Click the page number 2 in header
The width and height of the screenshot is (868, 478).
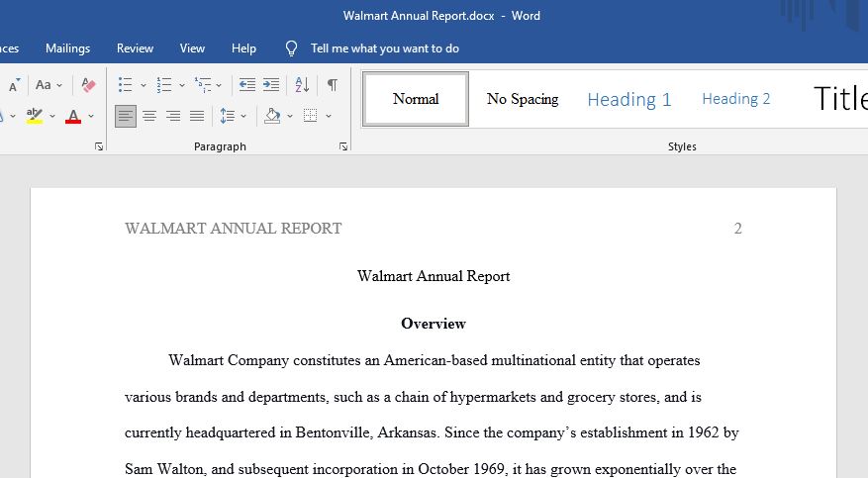[x=738, y=229]
